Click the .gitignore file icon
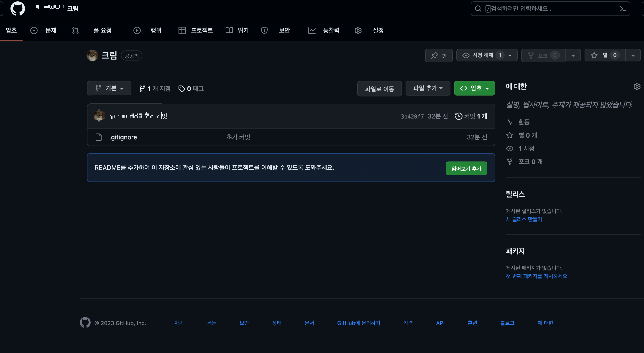644x353 pixels. [x=99, y=137]
